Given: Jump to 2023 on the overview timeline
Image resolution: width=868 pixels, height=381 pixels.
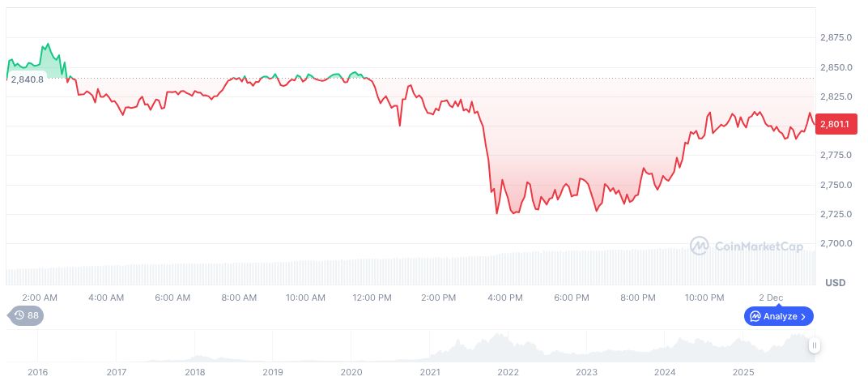Looking at the screenshot, I should coord(586,372).
